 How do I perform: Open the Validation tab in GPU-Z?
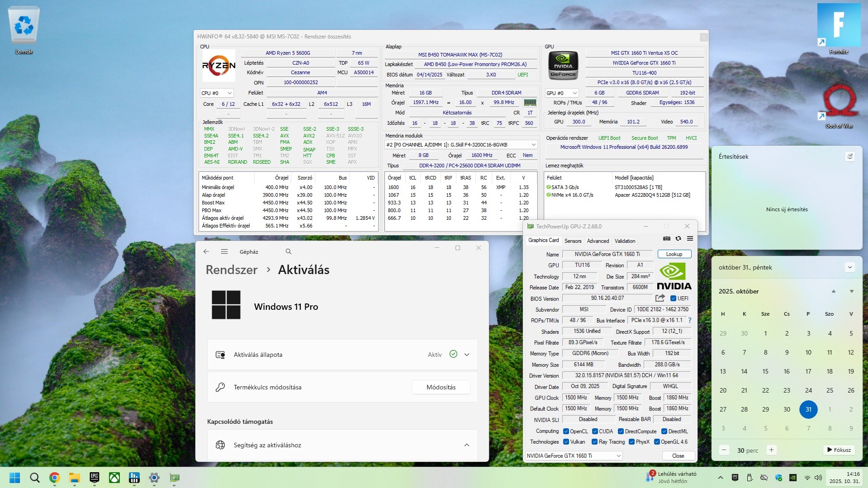click(625, 241)
